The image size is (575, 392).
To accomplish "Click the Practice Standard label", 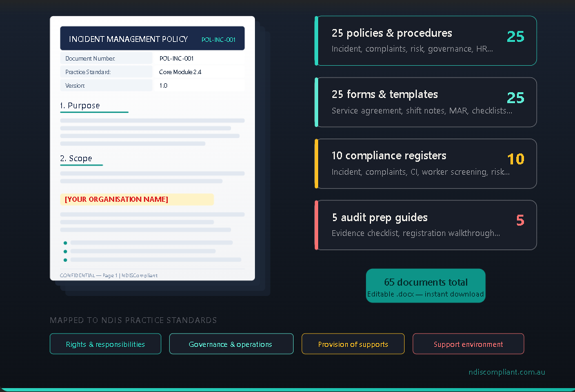I will [88, 72].
